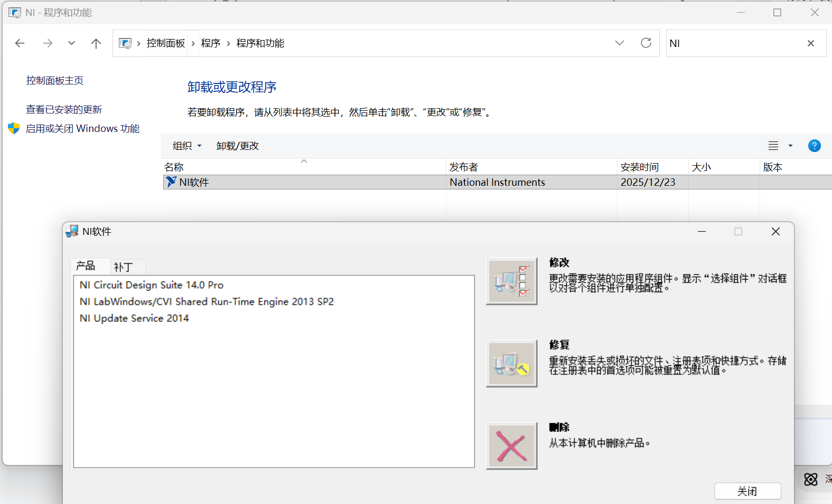Open 控制面板主页 link
832x504 pixels.
(55, 81)
